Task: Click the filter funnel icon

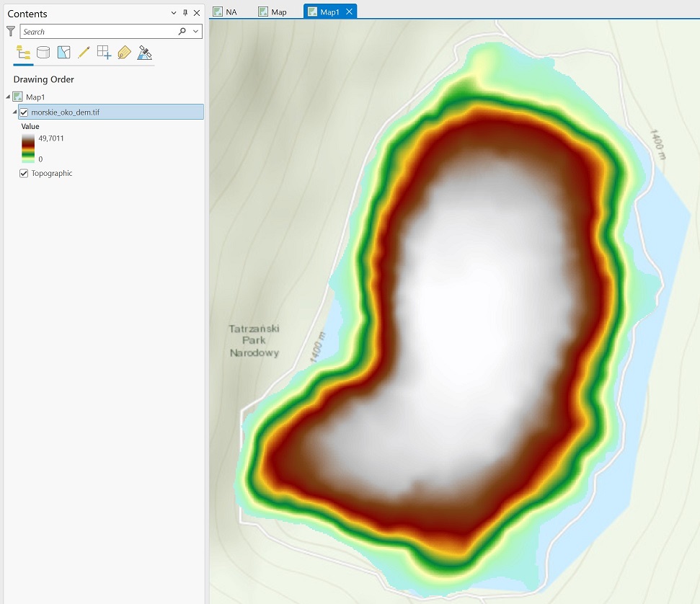Action: pyautogui.click(x=11, y=32)
